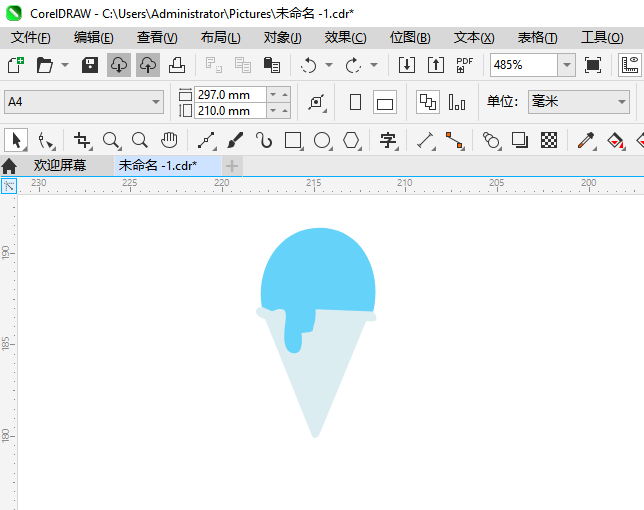Toggle full-screen preview icon
The height and width of the screenshot is (510, 644).
[x=593, y=65]
